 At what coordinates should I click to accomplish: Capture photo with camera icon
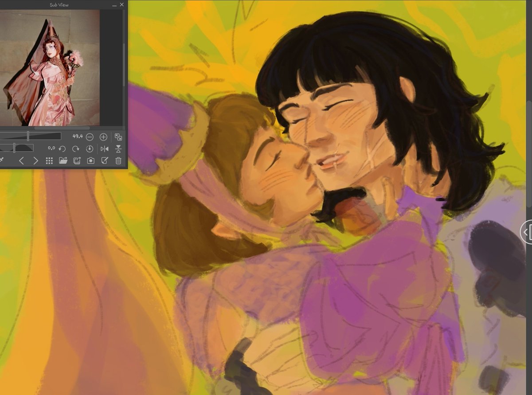click(90, 160)
